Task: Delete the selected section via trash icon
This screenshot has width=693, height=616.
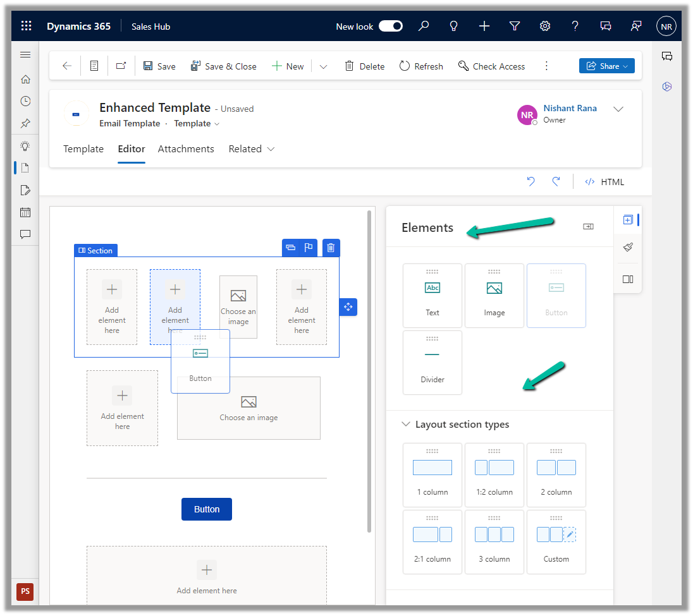Action: [x=331, y=248]
